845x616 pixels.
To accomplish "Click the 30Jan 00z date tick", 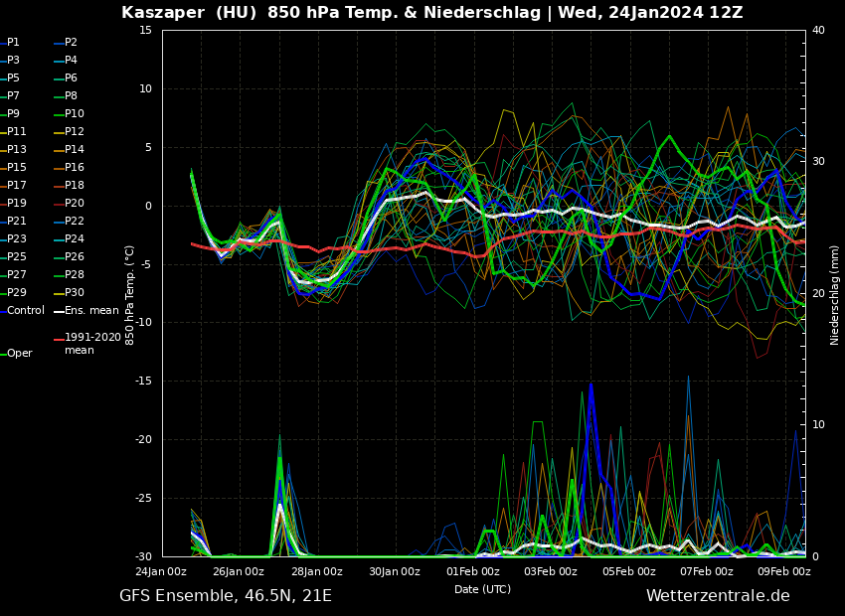I will [395, 571].
